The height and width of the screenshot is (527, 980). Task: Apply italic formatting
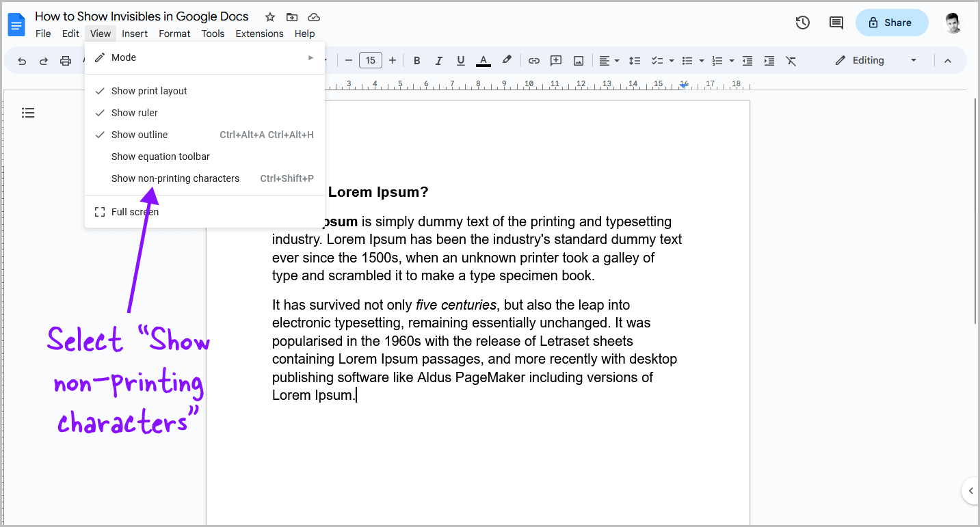tap(438, 60)
